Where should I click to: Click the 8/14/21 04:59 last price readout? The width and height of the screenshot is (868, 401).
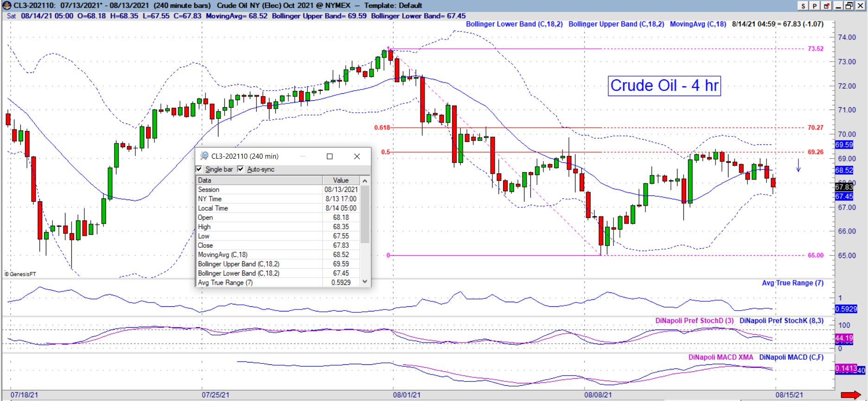pos(778,24)
